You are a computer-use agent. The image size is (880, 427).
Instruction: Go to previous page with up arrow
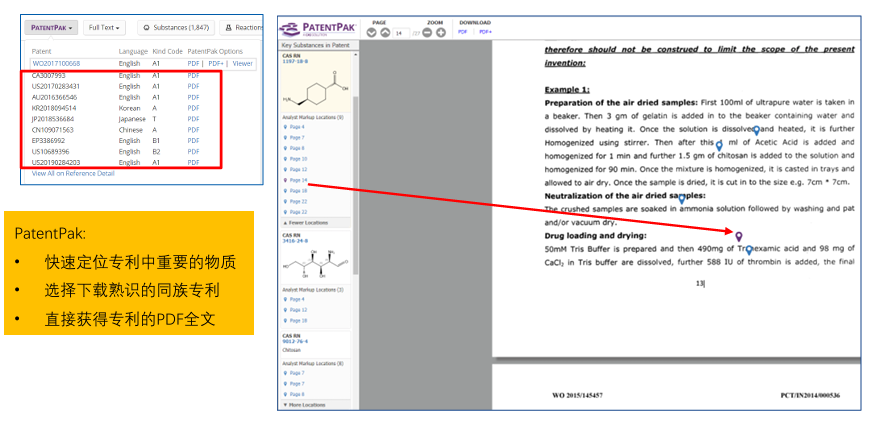click(385, 33)
